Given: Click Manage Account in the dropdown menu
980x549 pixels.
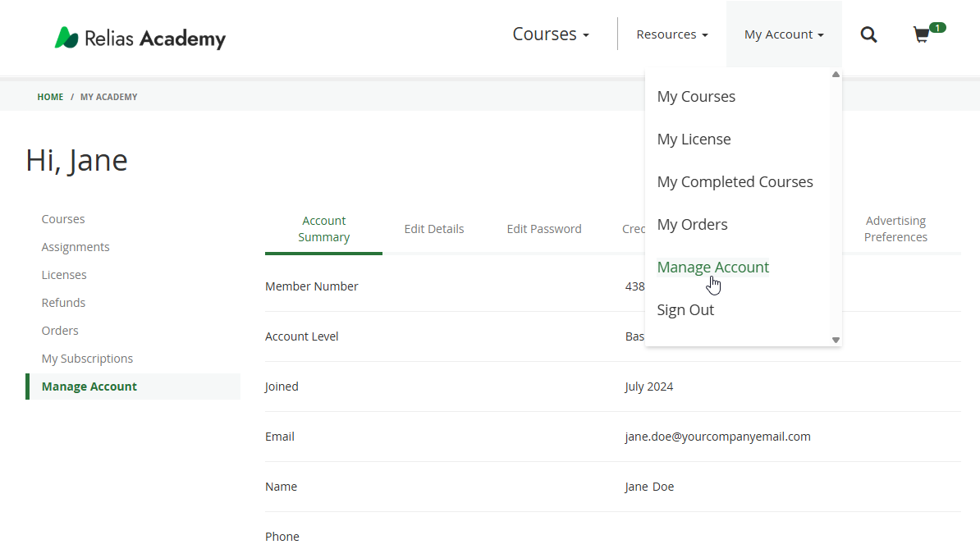Looking at the screenshot, I should tap(713, 268).
